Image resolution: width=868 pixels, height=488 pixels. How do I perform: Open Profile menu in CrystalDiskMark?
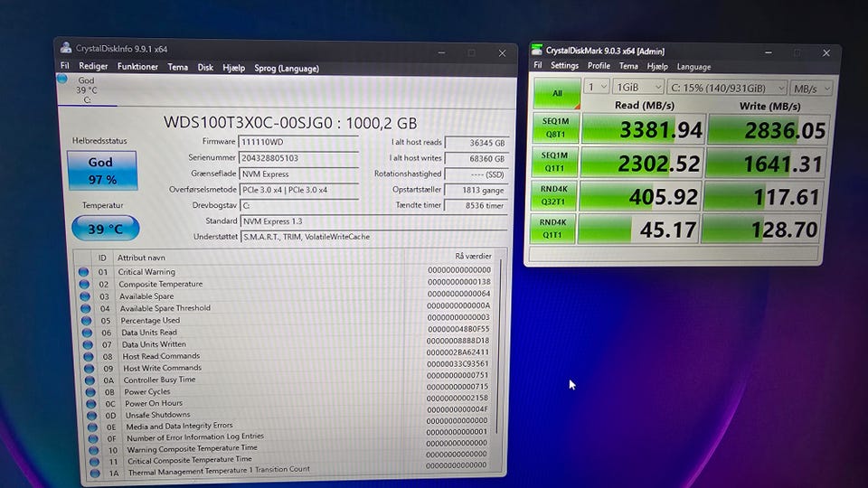pyautogui.click(x=599, y=65)
